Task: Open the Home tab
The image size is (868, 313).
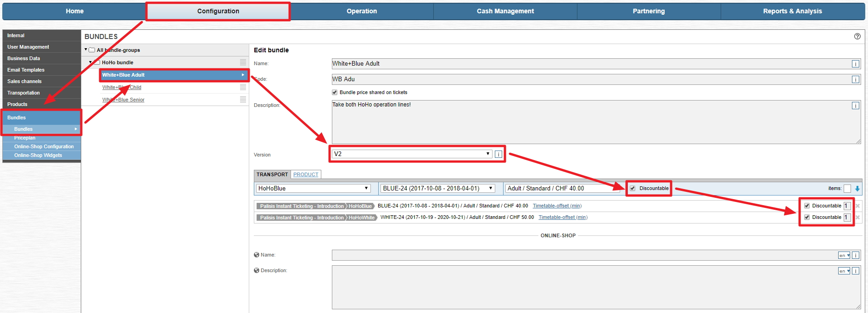Action: pyautogui.click(x=74, y=11)
